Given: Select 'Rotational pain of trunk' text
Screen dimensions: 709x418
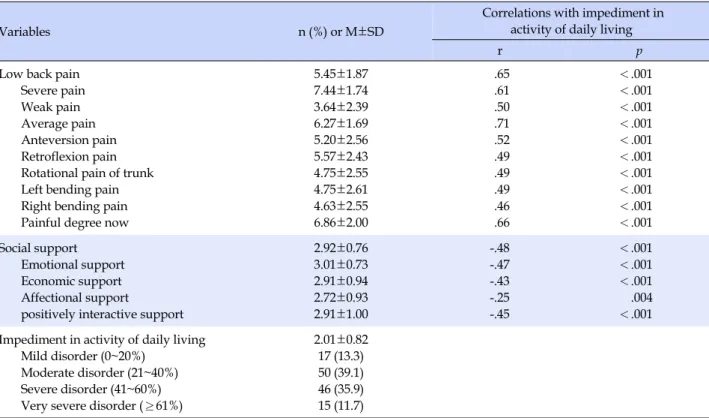Looking at the screenshot, I should click(87, 173).
